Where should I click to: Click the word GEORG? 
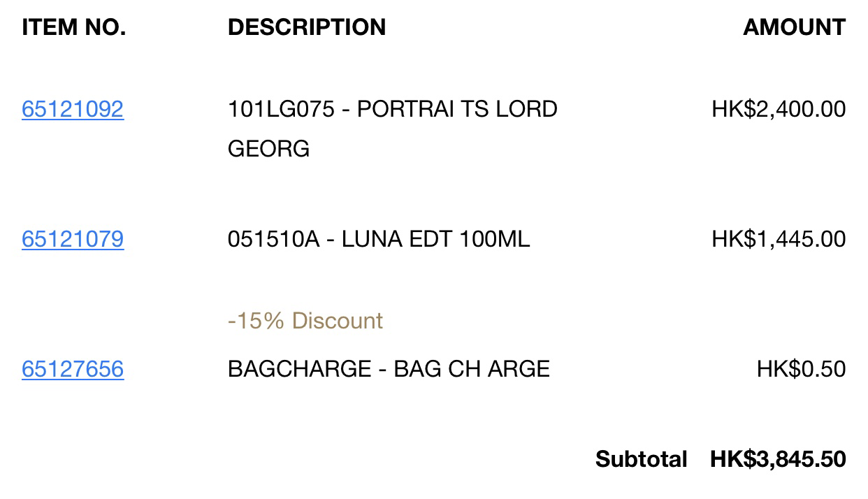pos(268,149)
